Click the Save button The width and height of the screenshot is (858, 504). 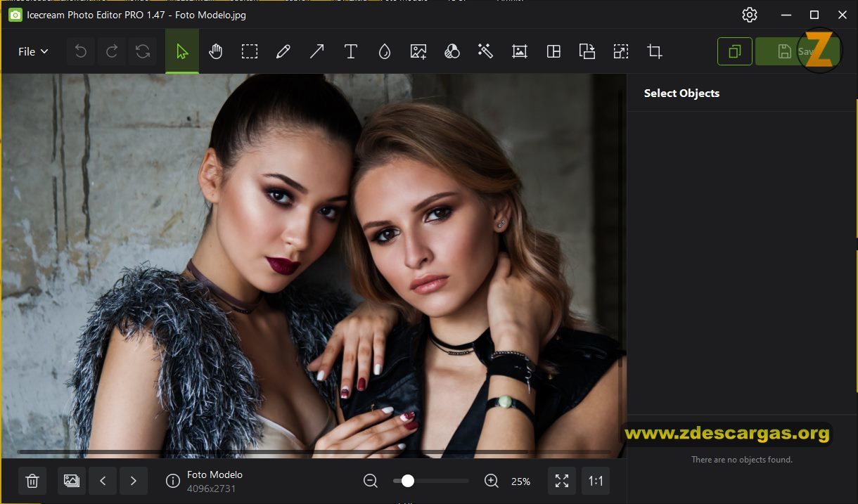(798, 51)
